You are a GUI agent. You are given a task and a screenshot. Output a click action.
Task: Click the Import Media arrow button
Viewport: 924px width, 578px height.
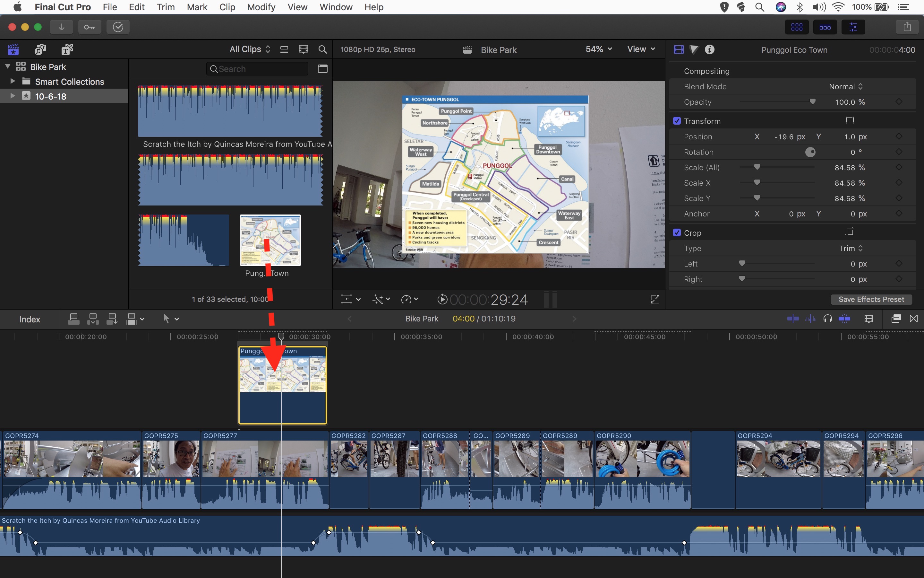(x=61, y=27)
